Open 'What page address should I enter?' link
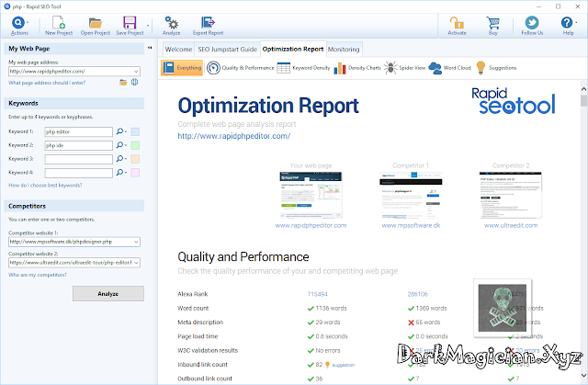588x385 pixels. [x=47, y=83]
